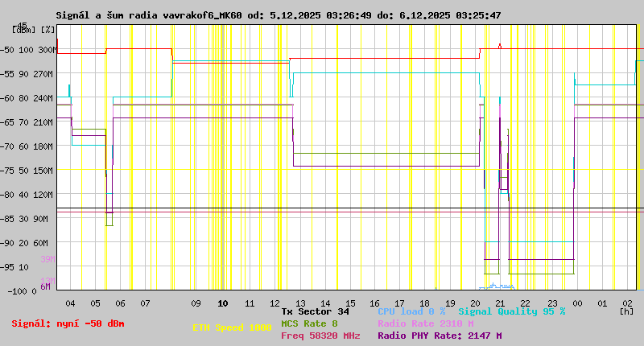Image resolution: width=644 pixels, height=346 pixels.
Task: Click the pink '39M' marker on left axis
Action: 47,259
